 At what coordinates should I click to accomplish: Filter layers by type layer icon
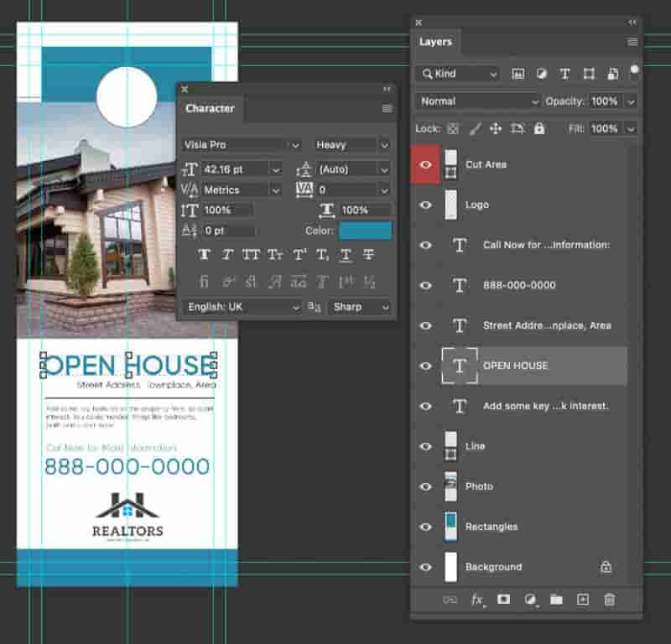564,74
